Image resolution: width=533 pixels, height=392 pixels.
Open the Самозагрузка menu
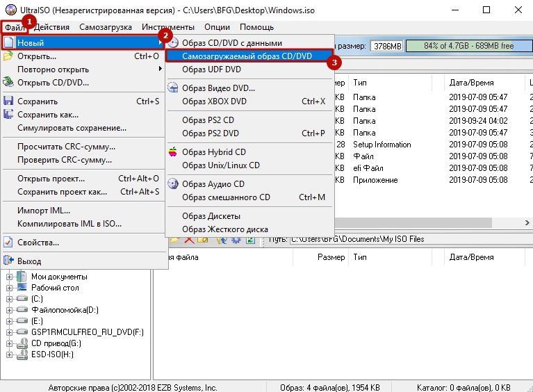coord(106,27)
